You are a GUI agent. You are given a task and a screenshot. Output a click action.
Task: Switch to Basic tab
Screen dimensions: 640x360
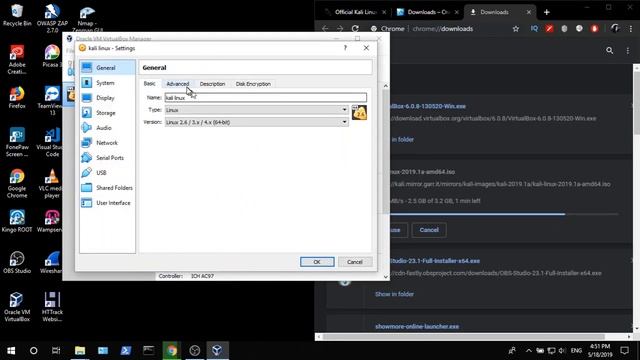pyautogui.click(x=149, y=83)
